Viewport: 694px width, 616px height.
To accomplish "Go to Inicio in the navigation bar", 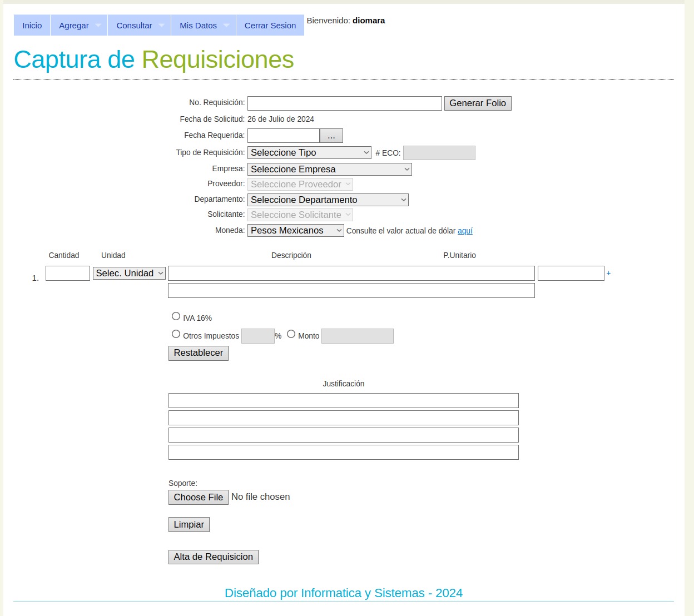I will click(x=32, y=26).
